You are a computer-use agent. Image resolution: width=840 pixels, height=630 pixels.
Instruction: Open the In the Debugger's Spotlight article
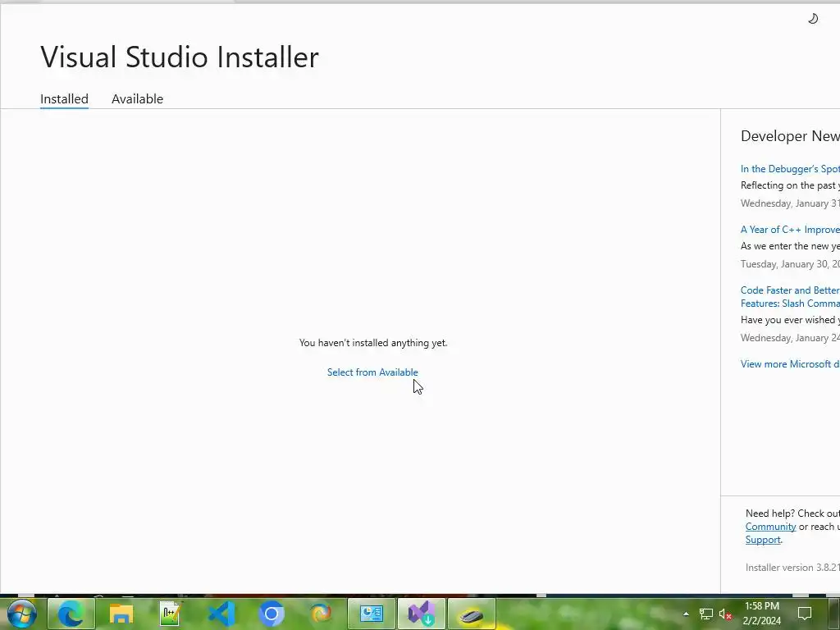(x=790, y=169)
